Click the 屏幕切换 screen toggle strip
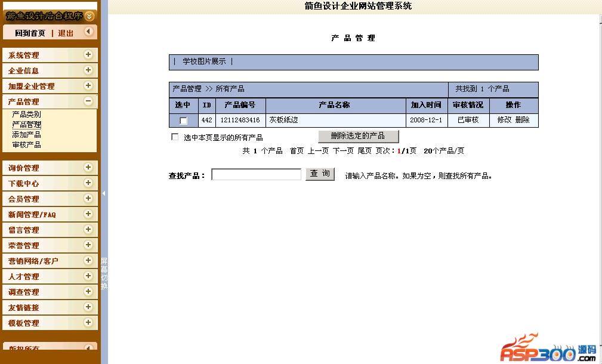The image size is (602, 364). pos(104,274)
